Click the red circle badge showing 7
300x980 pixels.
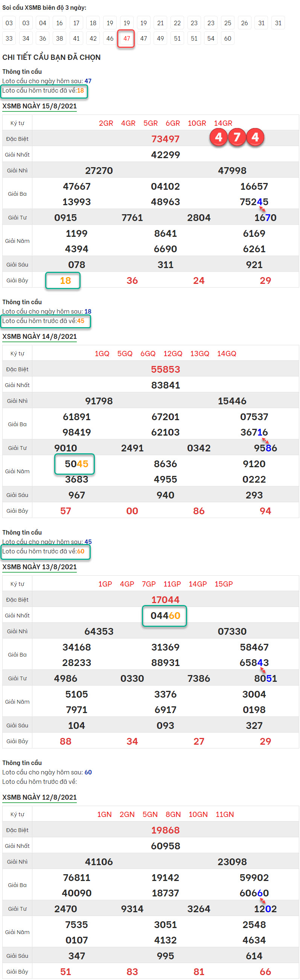point(236,137)
